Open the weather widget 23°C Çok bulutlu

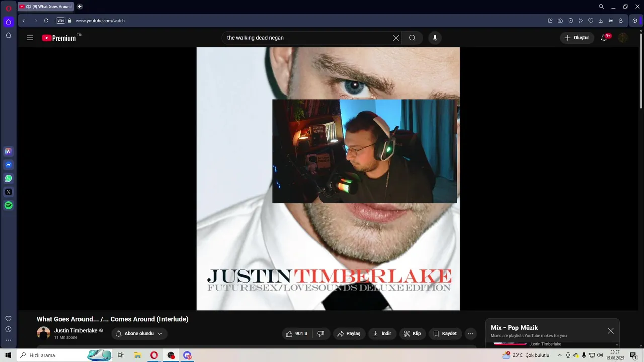coord(526,355)
